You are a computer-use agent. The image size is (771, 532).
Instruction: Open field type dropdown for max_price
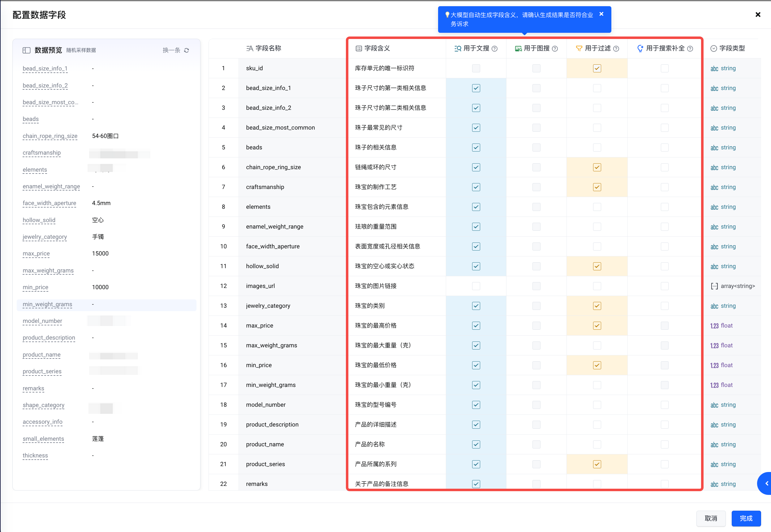(722, 326)
